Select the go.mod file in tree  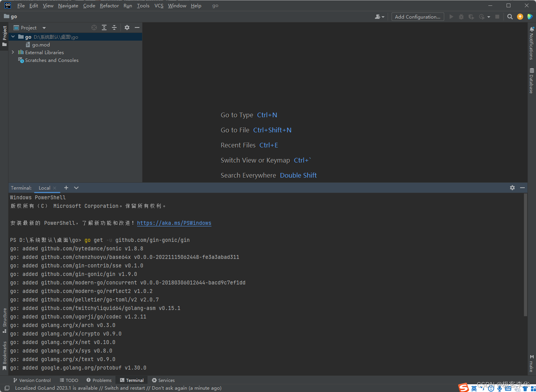pyautogui.click(x=38, y=45)
